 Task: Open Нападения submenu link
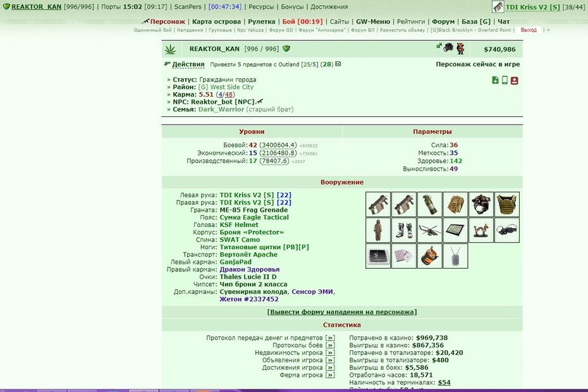pyautogui.click(x=190, y=30)
